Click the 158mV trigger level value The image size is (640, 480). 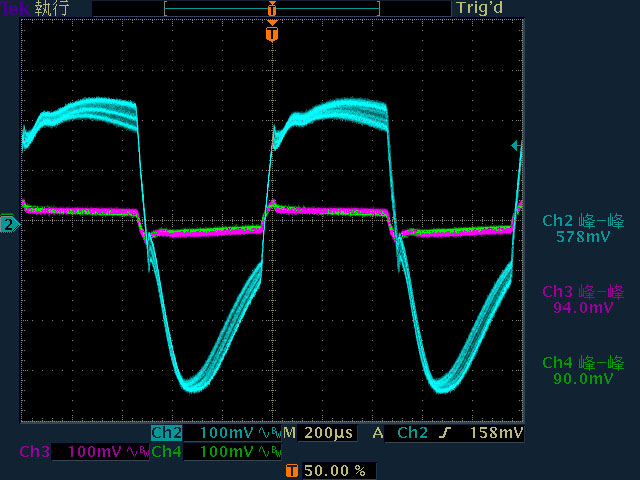click(x=496, y=433)
